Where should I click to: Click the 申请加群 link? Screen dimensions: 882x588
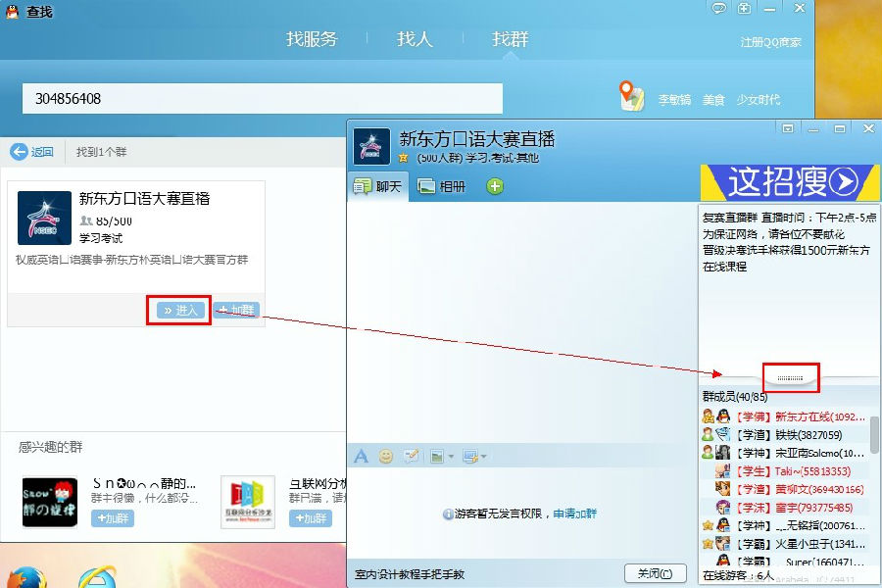pyautogui.click(x=574, y=514)
